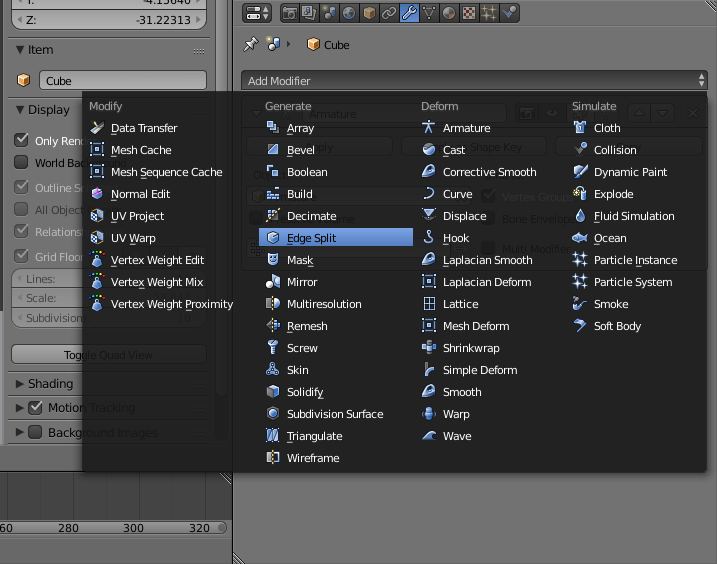Switch to the Object properties cube icon
This screenshot has width=717, height=564.
coord(369,13)
